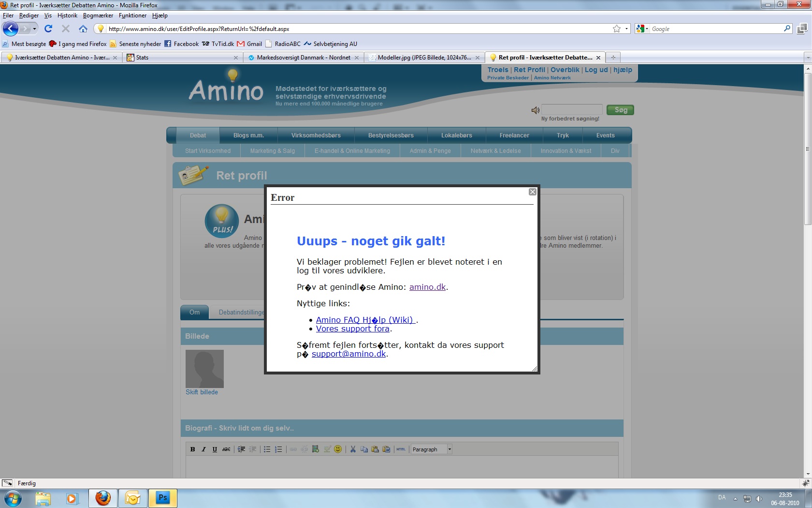This screenshot has height=508, width=812.
Task: Click Skift billede link
Action: coord(202,392)
